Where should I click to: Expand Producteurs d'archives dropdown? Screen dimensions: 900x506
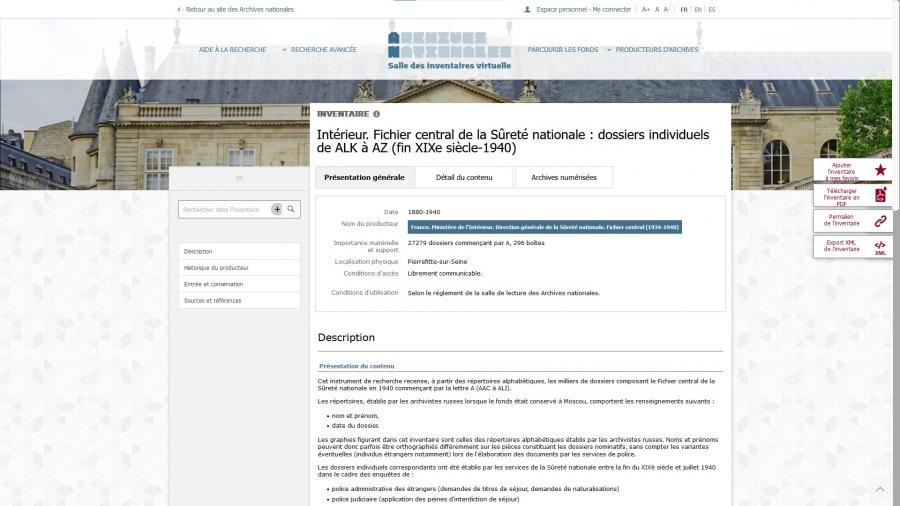(x=653, y=50)
